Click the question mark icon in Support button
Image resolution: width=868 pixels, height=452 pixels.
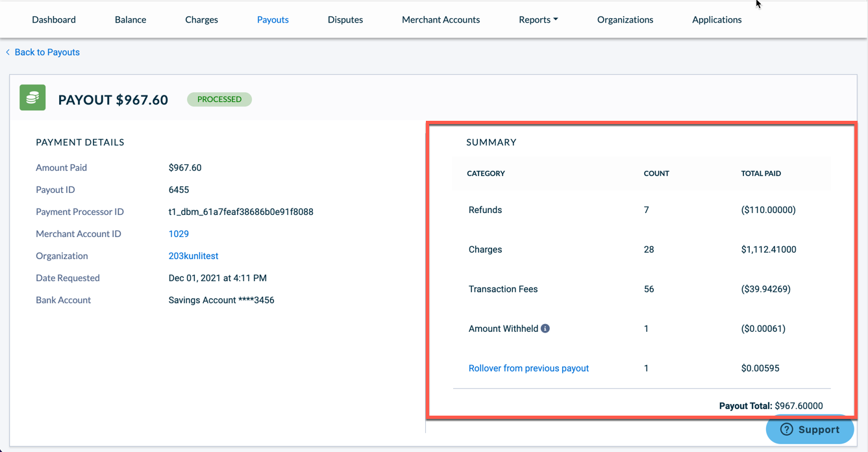788,429
